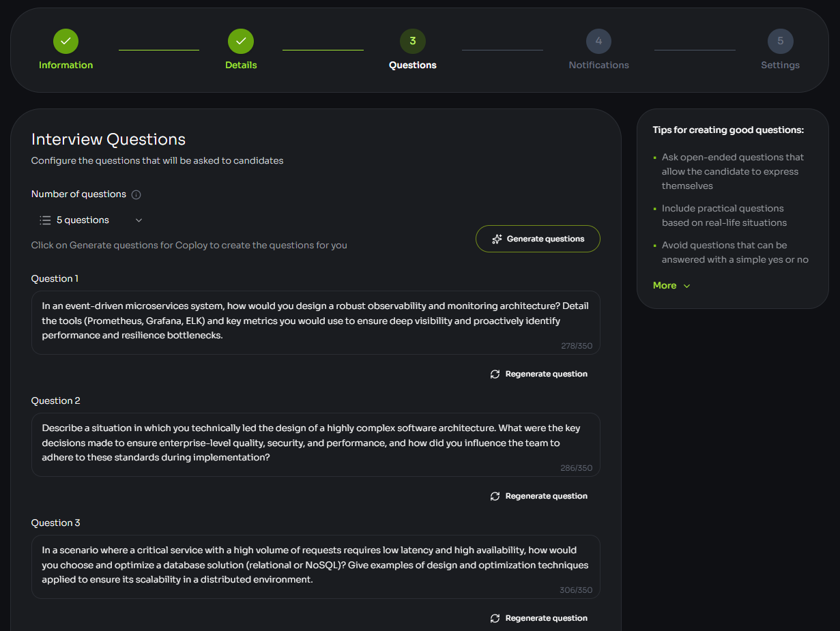Focus the Question 3 text box

coord(315,566)
